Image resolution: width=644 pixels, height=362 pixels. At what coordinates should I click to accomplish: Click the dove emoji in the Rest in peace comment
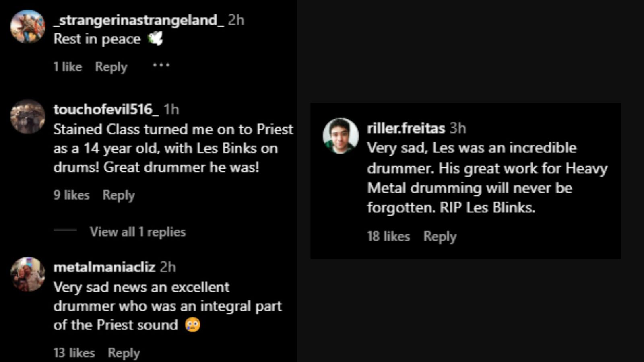(156, 38)
